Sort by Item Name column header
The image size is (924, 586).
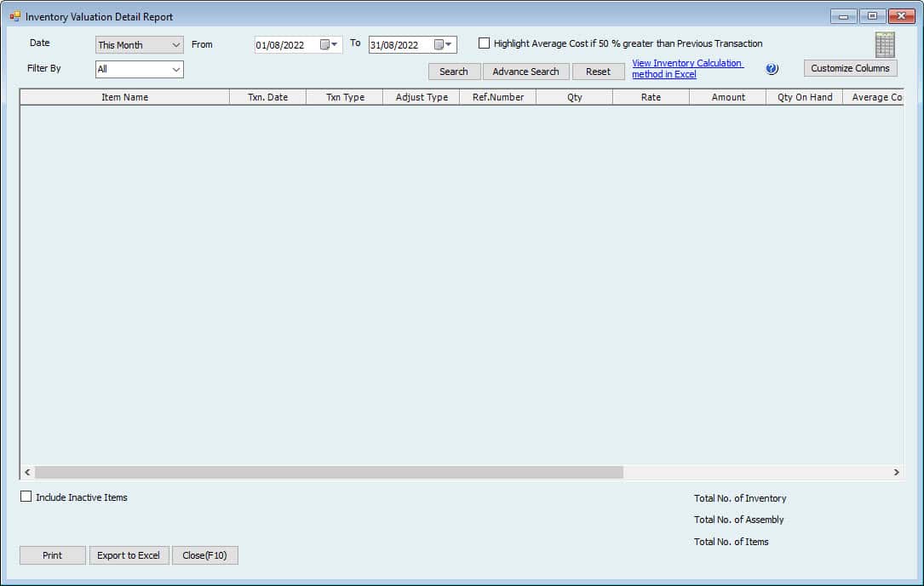125,97
